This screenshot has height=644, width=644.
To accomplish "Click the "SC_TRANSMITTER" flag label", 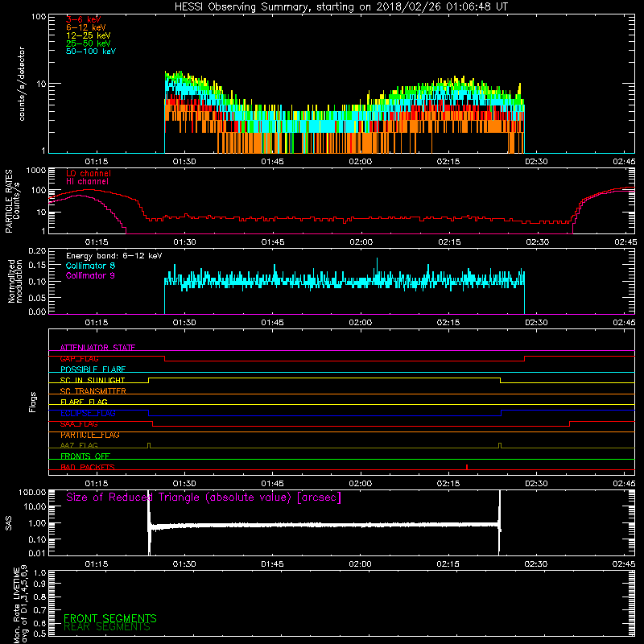I will [93, 391].
